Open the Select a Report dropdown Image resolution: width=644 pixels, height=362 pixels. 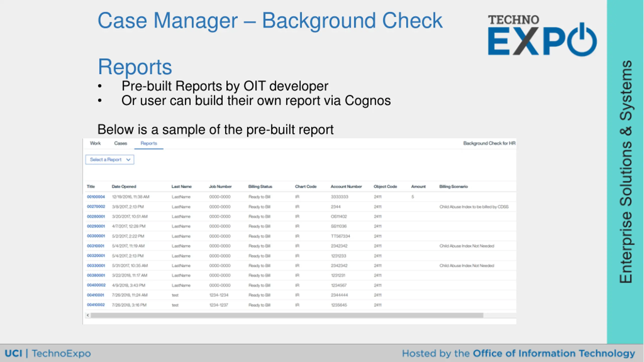(110, 160)
